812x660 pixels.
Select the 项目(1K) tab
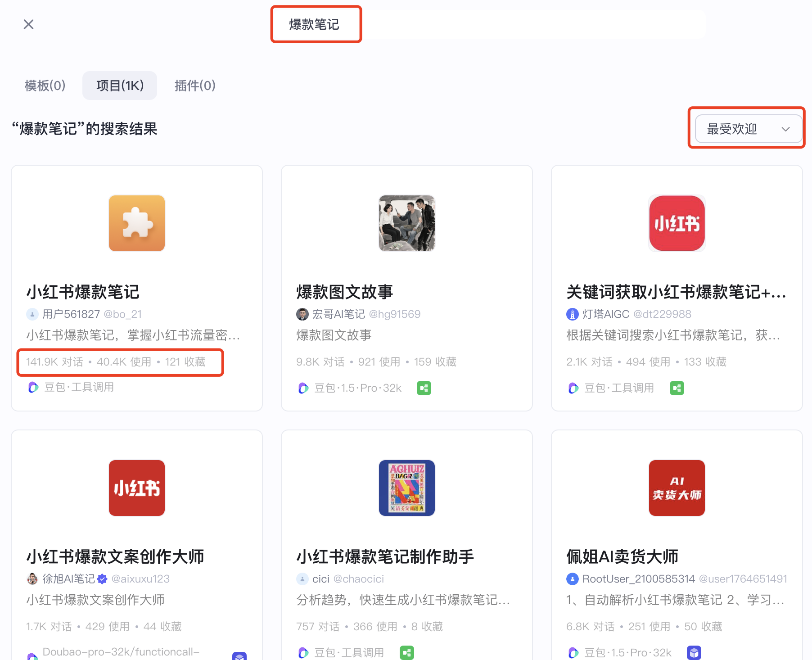(x=119, y=86)
